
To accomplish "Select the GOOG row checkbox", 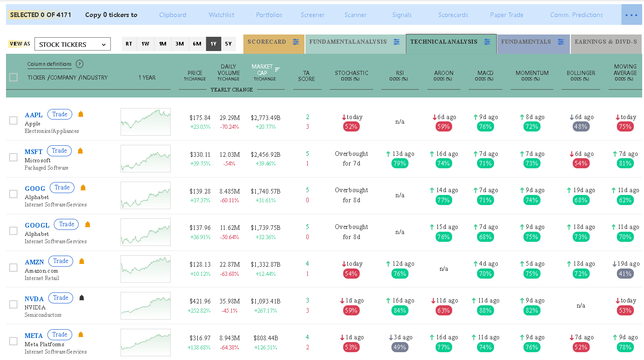I will tap(13, 194).
